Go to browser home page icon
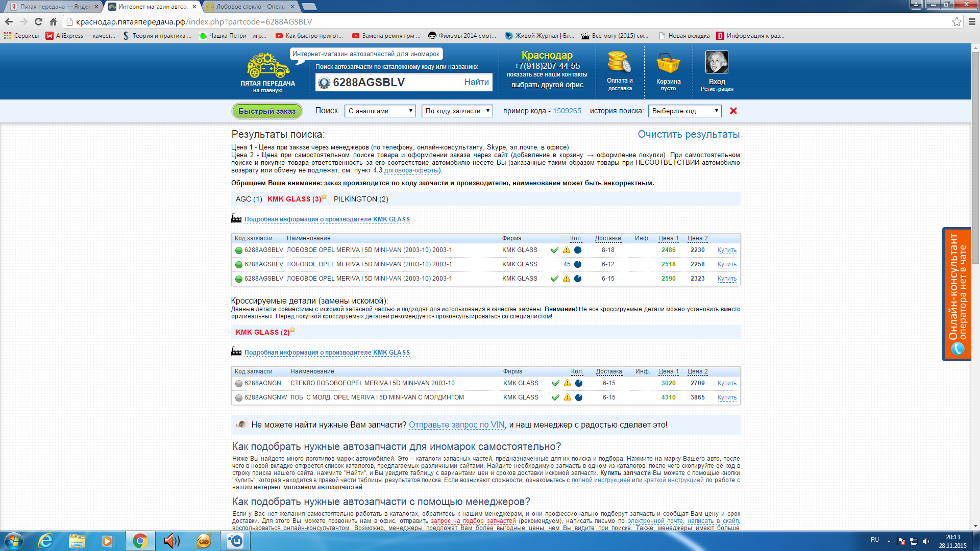 click(53, 21)
